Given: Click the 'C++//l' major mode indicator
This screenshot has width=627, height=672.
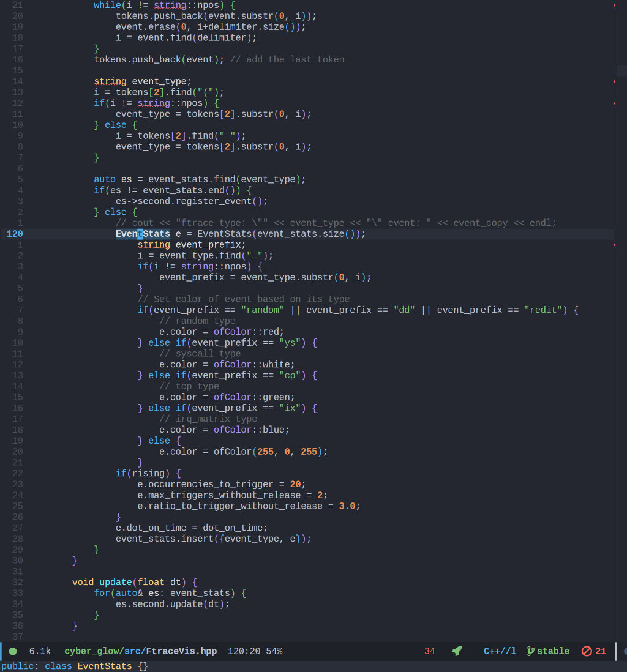Looking at the screenshot, I should pos(500,651).
